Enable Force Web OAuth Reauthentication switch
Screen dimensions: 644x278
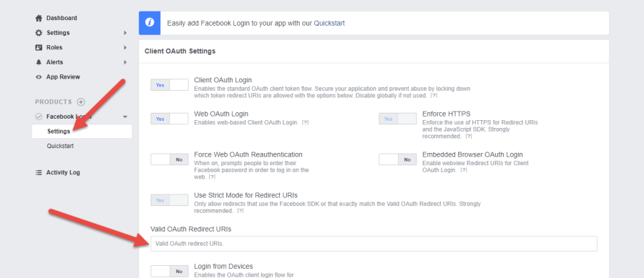(x=169, y=159)
